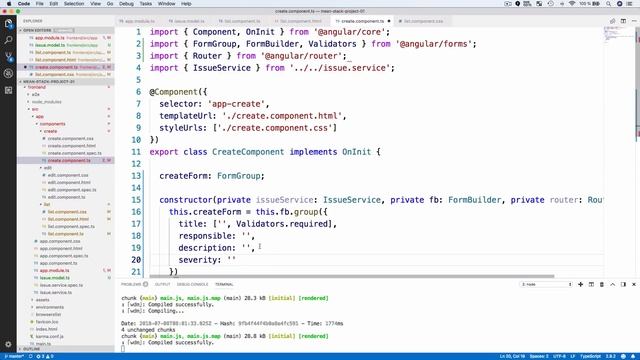Open the Apple menu
640x360 pixels.
click(x=9, y=4)
